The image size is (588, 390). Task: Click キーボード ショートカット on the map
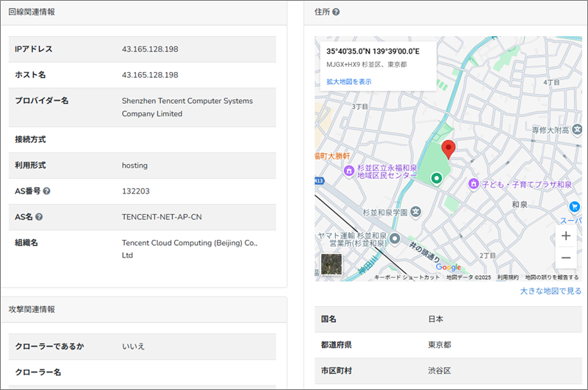[407, 277]
